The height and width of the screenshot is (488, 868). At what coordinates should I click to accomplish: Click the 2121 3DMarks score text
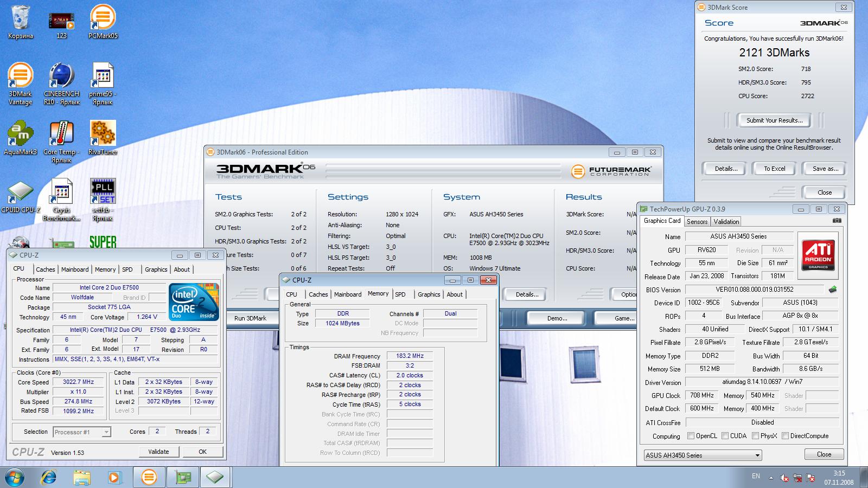point(774,53)
